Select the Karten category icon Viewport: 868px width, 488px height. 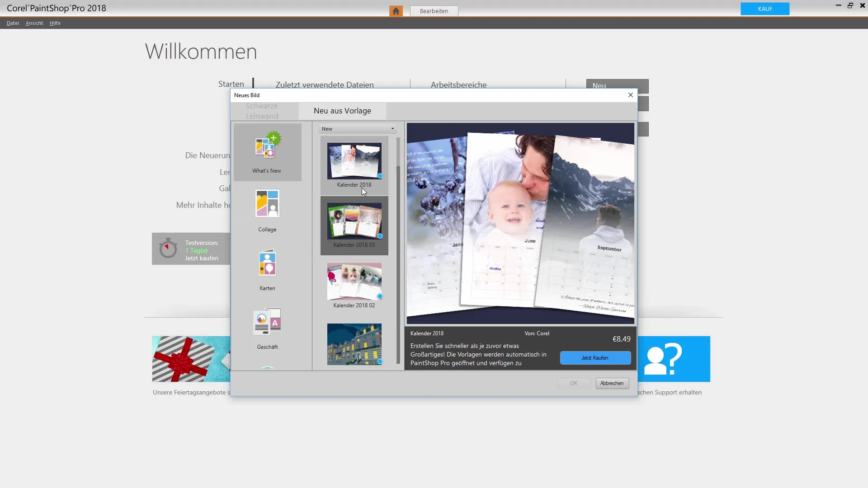point(267,263)
